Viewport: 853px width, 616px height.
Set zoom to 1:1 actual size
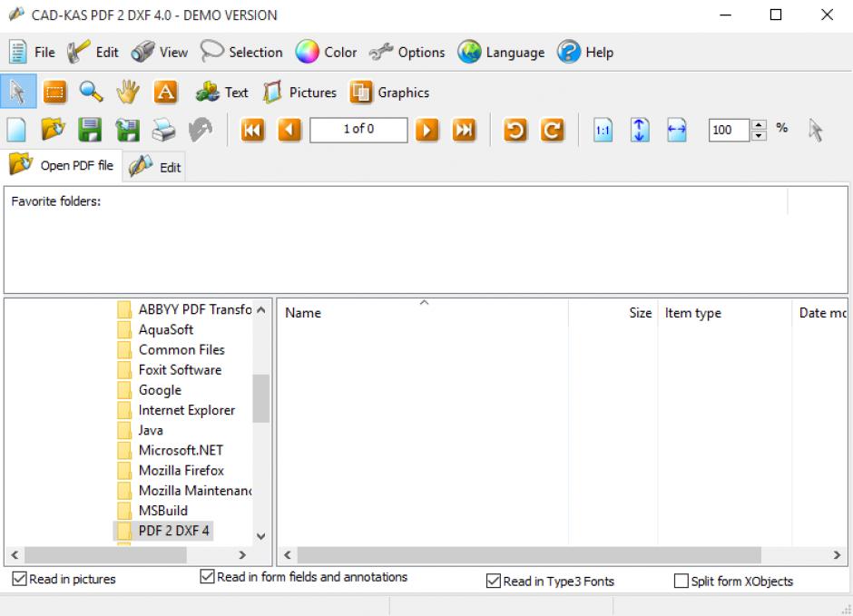[603, 130]
